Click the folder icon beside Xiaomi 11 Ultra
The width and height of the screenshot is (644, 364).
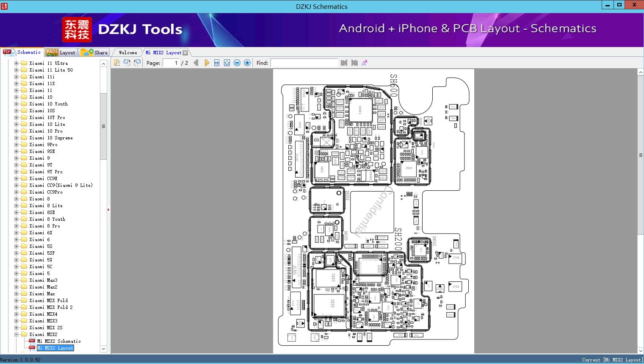[24, 63]
